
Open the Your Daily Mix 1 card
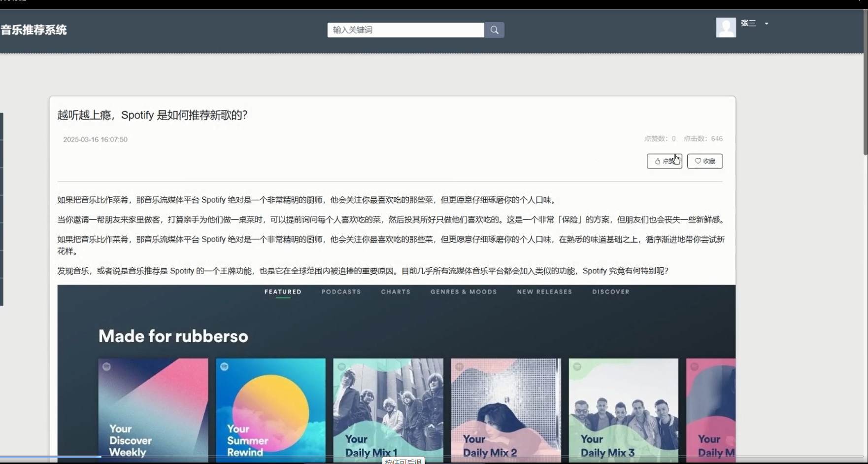(x=388, y=410)
